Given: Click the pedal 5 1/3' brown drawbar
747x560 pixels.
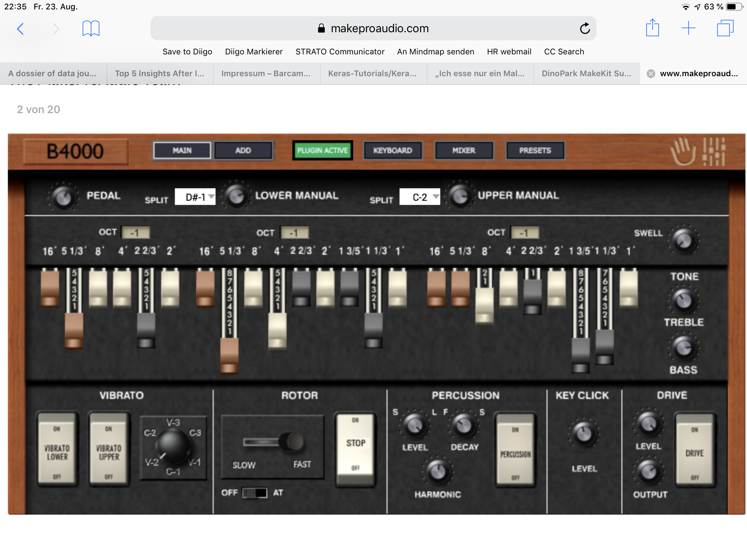Looking at the screenshot, I should click(x=74, y=331).
